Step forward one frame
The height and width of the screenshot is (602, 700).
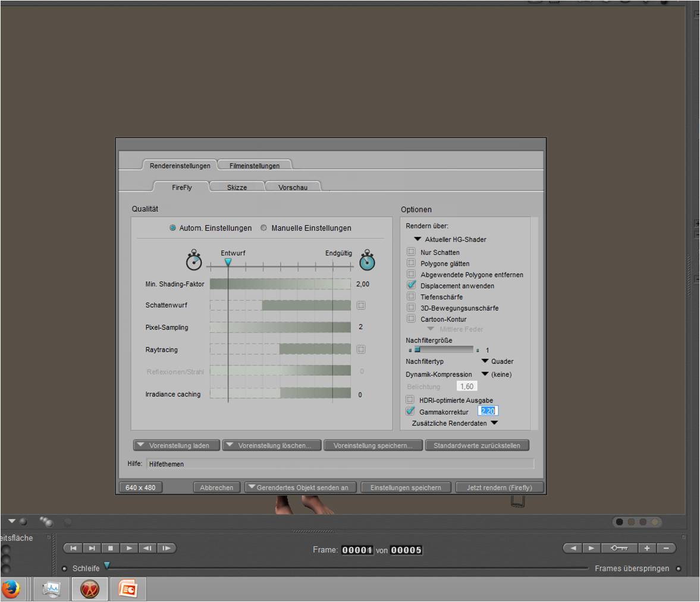(x=166, y=548)
